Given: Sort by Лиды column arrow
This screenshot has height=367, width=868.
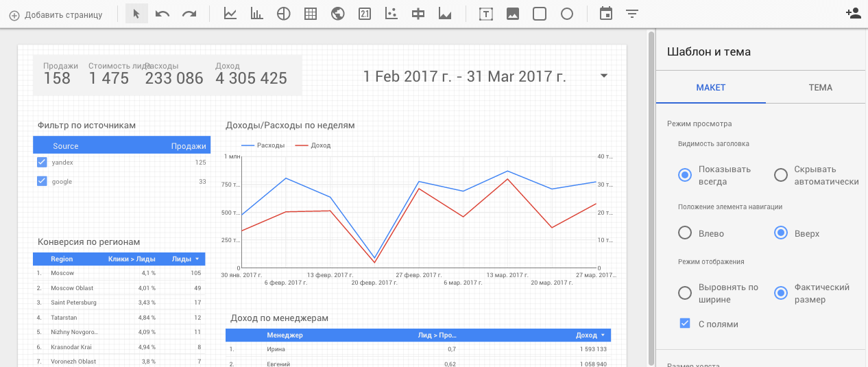Looking at the screenshot, I should tap(197, 259).
